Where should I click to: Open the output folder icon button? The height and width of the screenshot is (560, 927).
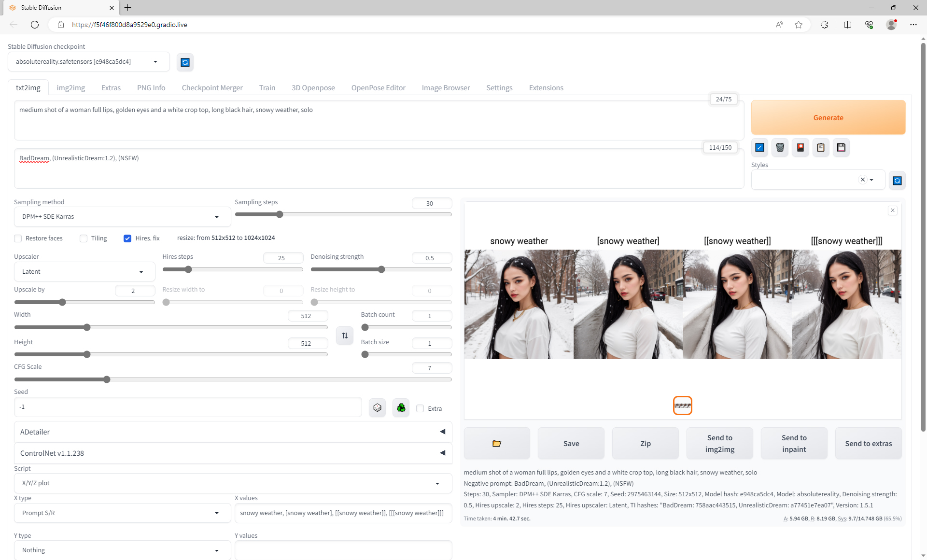496,443
